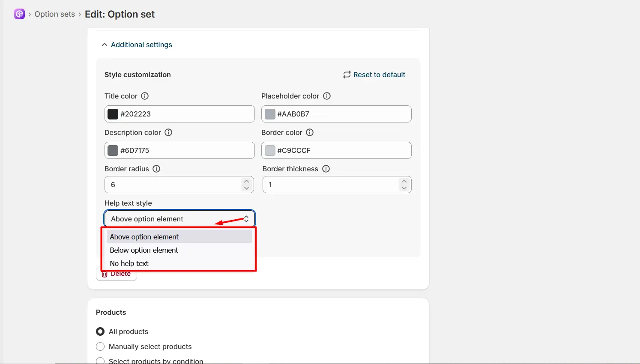Click the Description color info icon
The image size is (640, 364).
[x=168, y=132]
